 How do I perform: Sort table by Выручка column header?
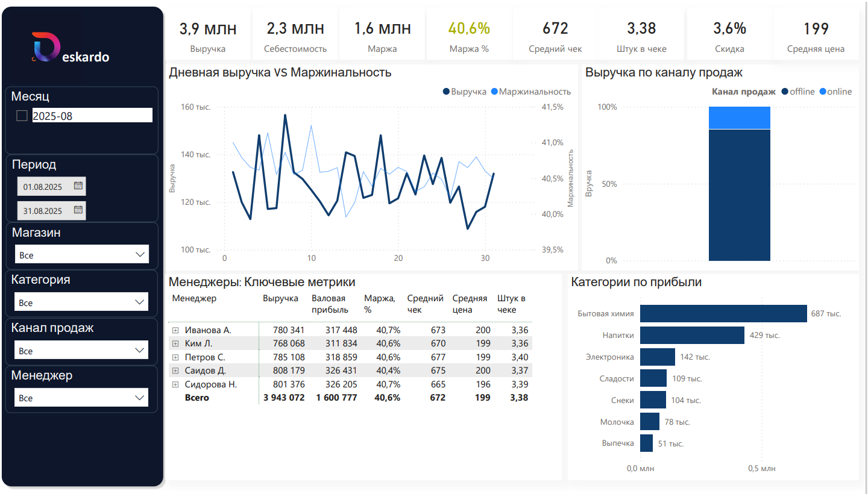pyautogui.click(x=280, y=298)
